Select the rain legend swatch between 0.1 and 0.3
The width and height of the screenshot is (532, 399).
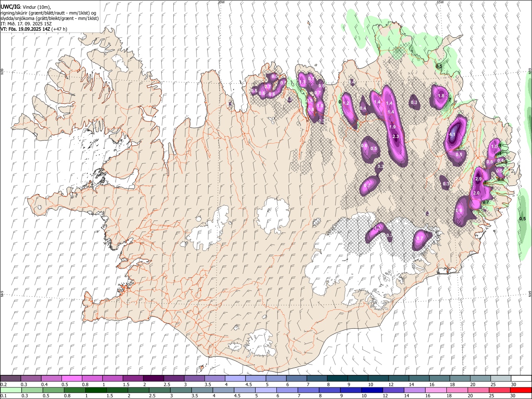[11, 390]
